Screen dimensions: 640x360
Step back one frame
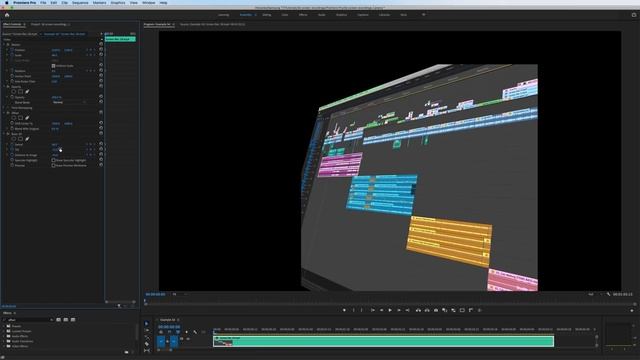click(x=381, y=310)
